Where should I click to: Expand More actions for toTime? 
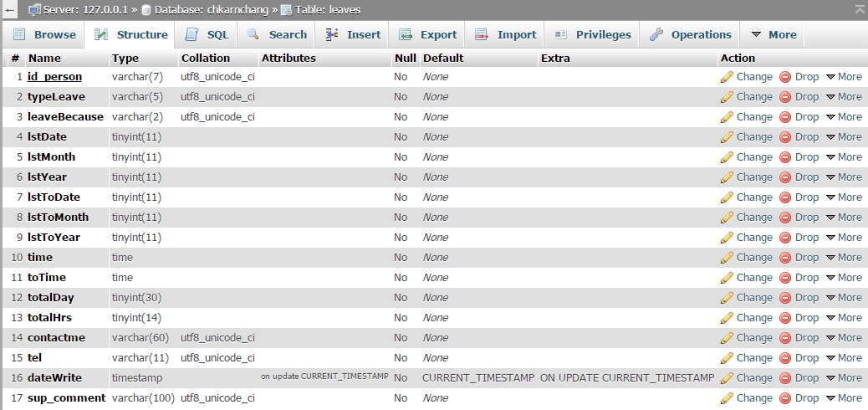[x=844, y=278]
